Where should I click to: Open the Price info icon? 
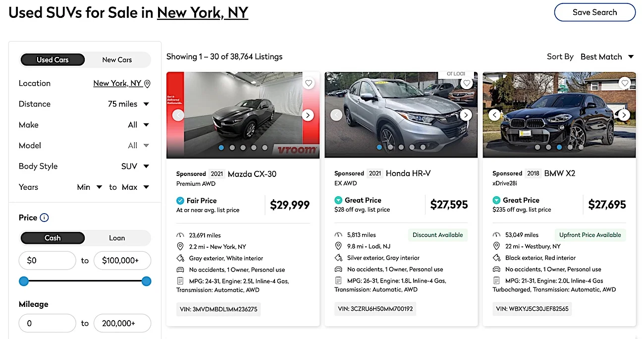pyautogui.click(x=44, y=218)
